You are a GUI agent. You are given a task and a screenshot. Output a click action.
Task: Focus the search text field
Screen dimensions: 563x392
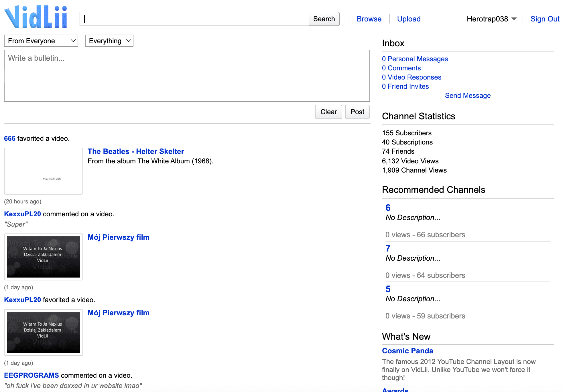194,19
